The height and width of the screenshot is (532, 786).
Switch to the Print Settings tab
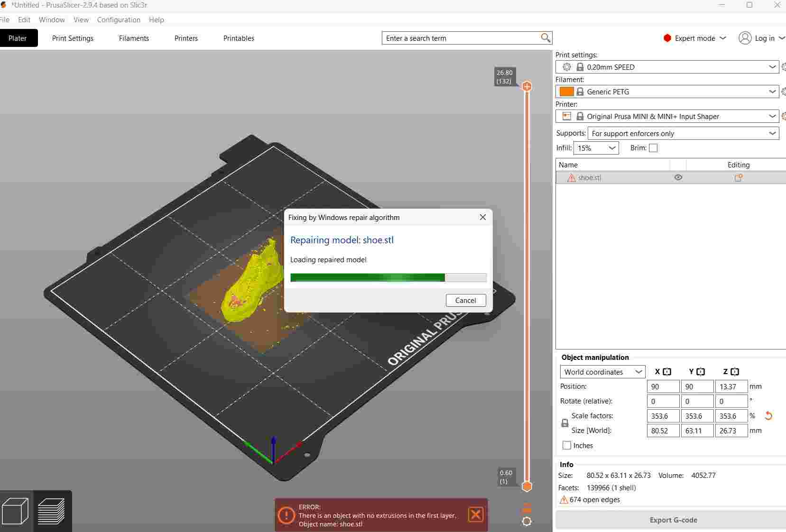tap(73, 38)
